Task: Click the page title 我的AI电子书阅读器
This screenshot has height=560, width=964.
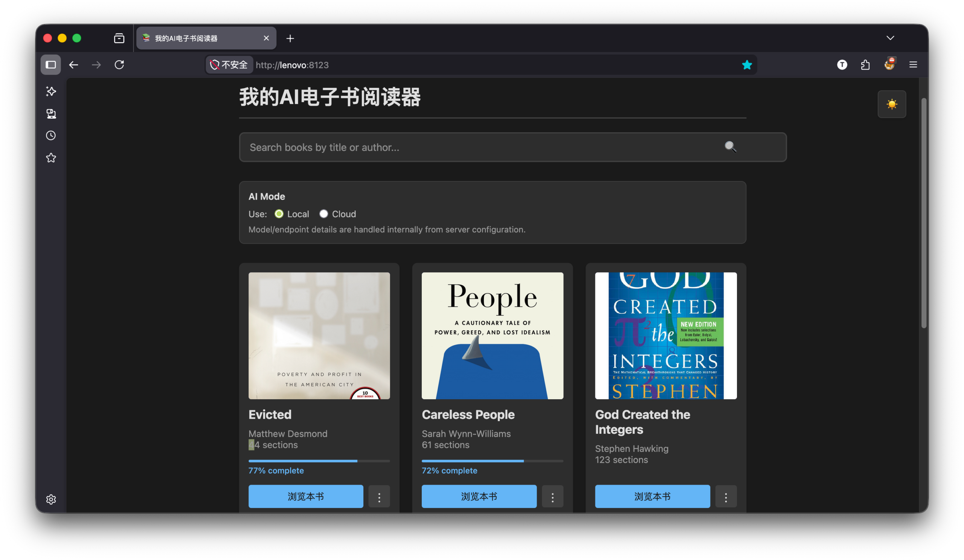Action: point(330,96)
